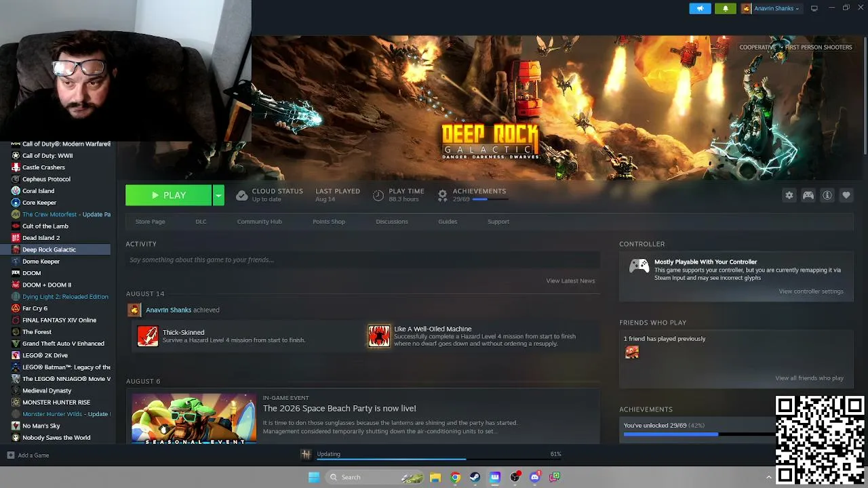Click the Thick-Skinned achievement icon

click(148, 336)
